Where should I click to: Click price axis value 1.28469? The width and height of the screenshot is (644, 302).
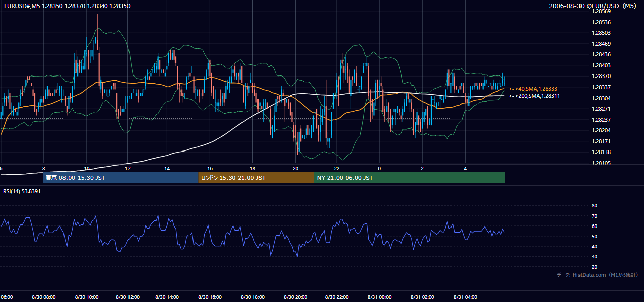click(601, 44)
